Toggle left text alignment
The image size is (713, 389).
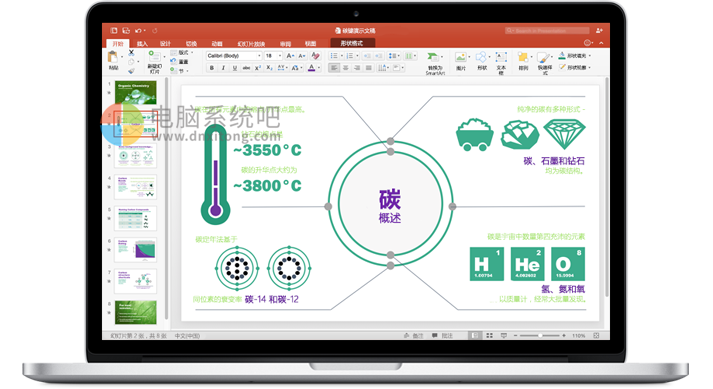coord(334,68)
